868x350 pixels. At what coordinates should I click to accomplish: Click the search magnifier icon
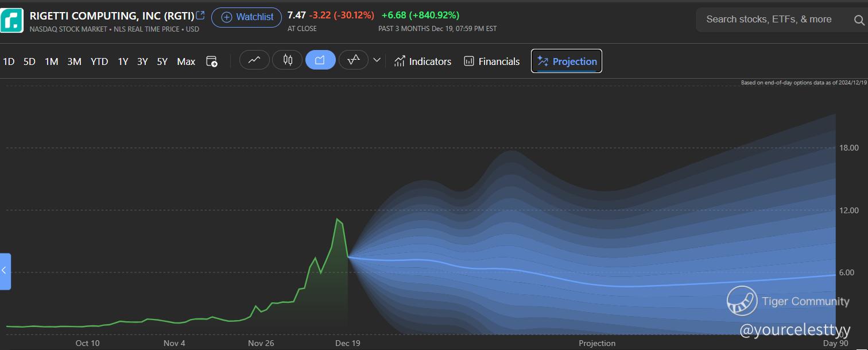859,20
